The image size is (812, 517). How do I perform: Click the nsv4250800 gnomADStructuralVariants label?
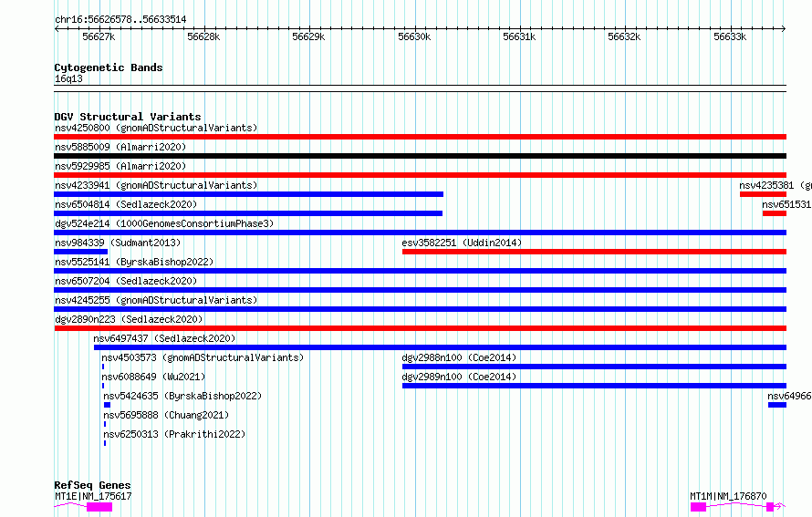point(156,128)
